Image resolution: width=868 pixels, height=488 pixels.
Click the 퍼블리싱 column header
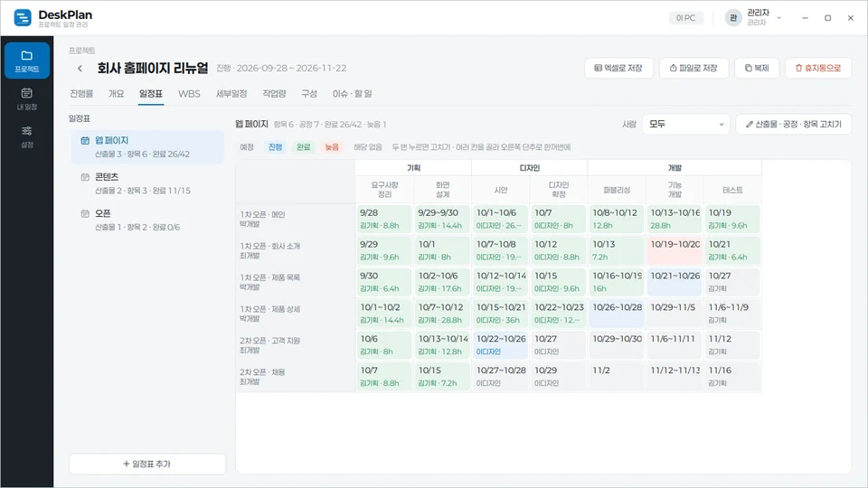[617, 190]
